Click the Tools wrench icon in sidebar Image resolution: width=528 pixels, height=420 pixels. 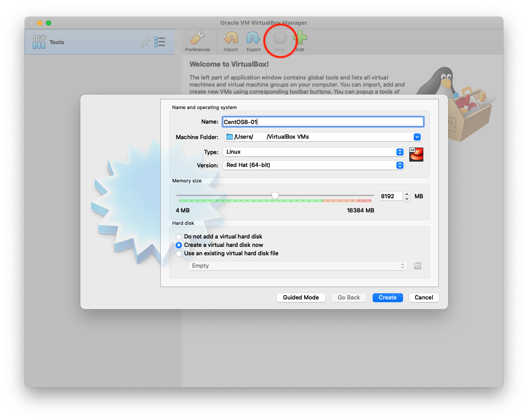pos(39,42)
